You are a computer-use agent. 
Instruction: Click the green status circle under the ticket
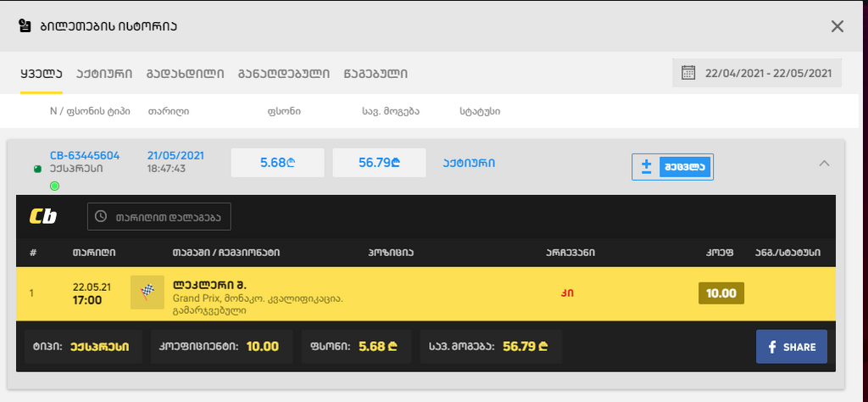coord(55,186)
